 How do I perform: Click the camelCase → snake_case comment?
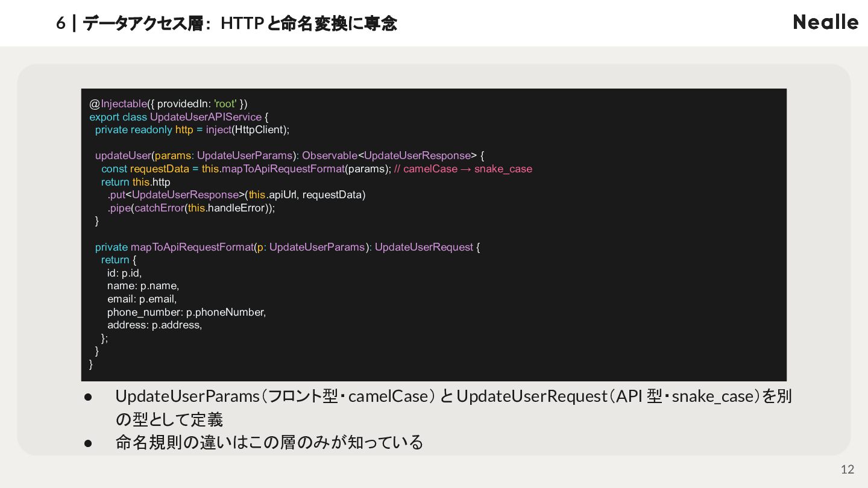click(463, 169)
